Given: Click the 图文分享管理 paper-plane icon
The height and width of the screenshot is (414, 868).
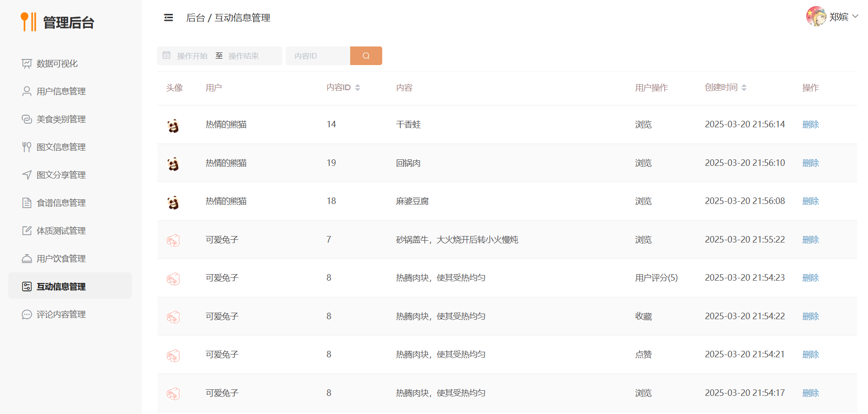Looking at the screenshot, I should 27,175.
